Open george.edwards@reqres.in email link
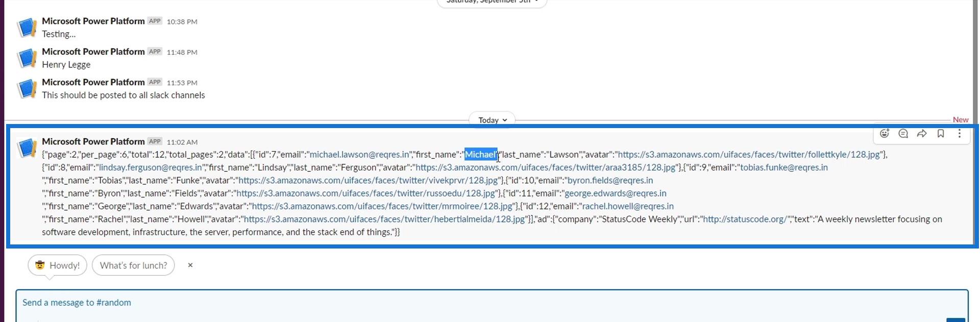Screen dimensions: 980x322 coord(616,193)
